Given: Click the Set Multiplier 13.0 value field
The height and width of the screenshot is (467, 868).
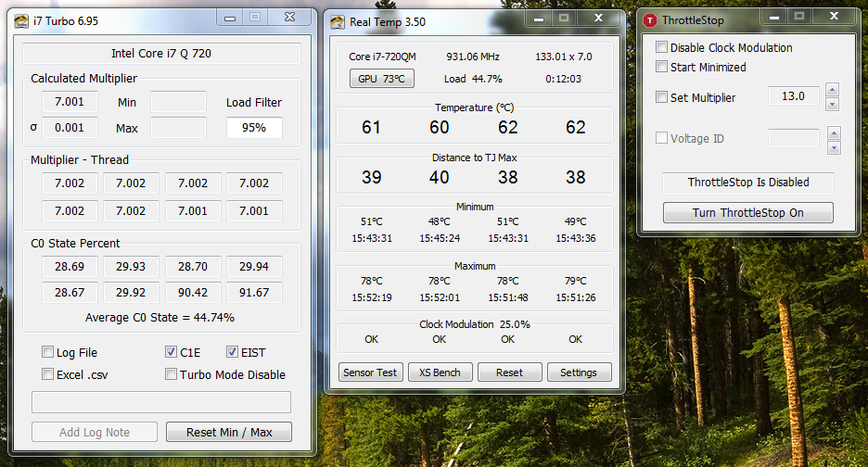Looking at the screenshot, I should tap(793, 96).
